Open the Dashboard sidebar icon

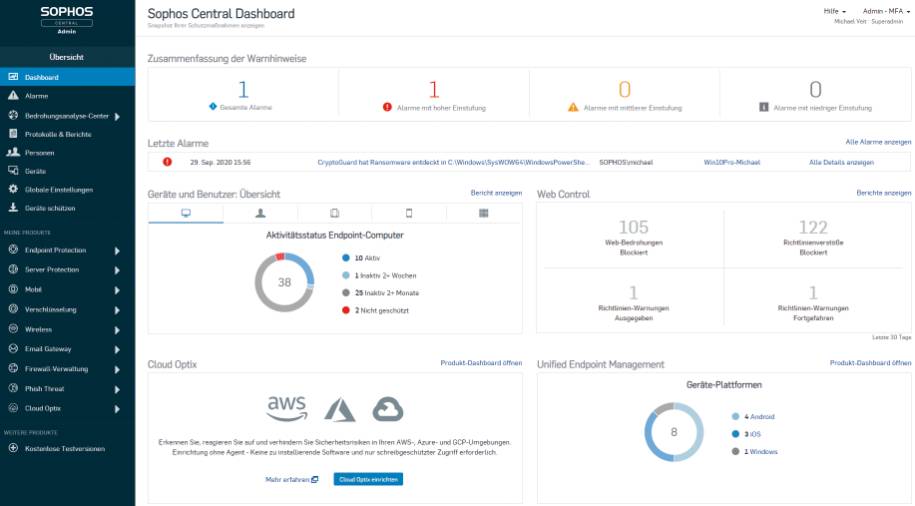click(x=13, y=77)
